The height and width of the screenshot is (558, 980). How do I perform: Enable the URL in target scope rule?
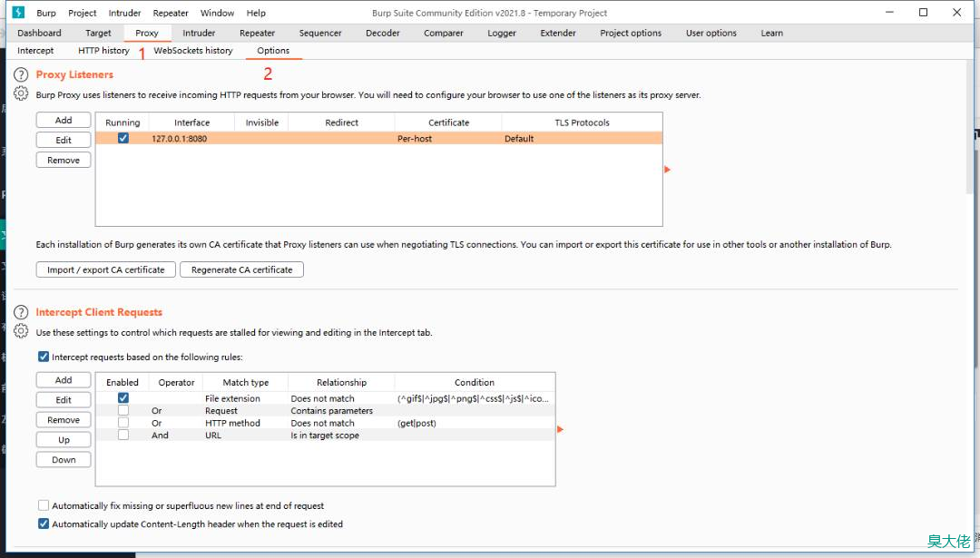(123, 435)
